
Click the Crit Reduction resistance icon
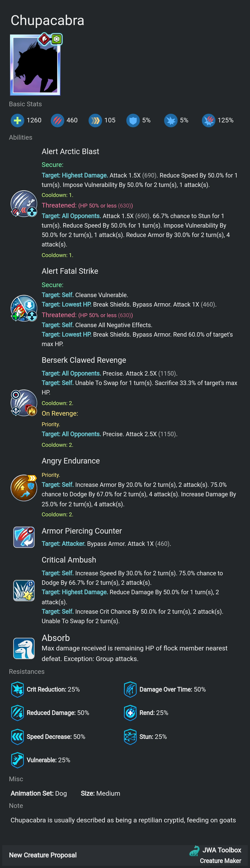[x=17, y=689]
